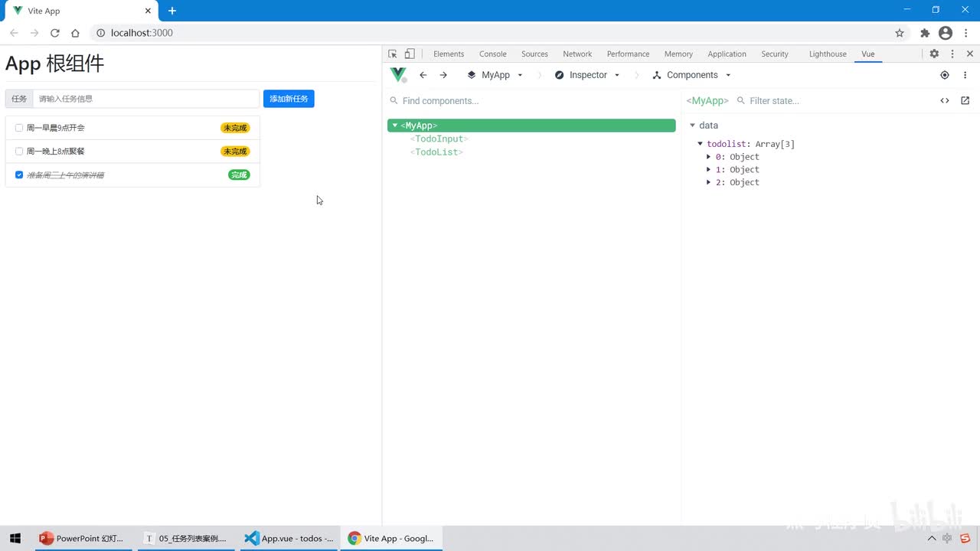Click the localhost:3000 address bar
The height and width of the screenshot is (551, 980).
coord(490,33)
